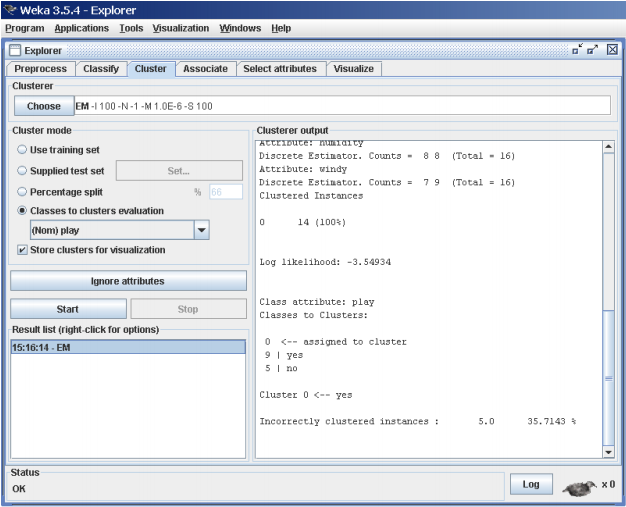
Task: Open the Program menu
Action: click(25, 28)
